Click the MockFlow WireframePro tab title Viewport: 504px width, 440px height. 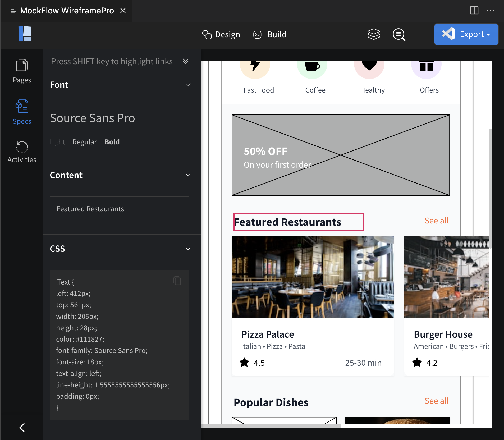pyautogui.click(x=67, y=11)
